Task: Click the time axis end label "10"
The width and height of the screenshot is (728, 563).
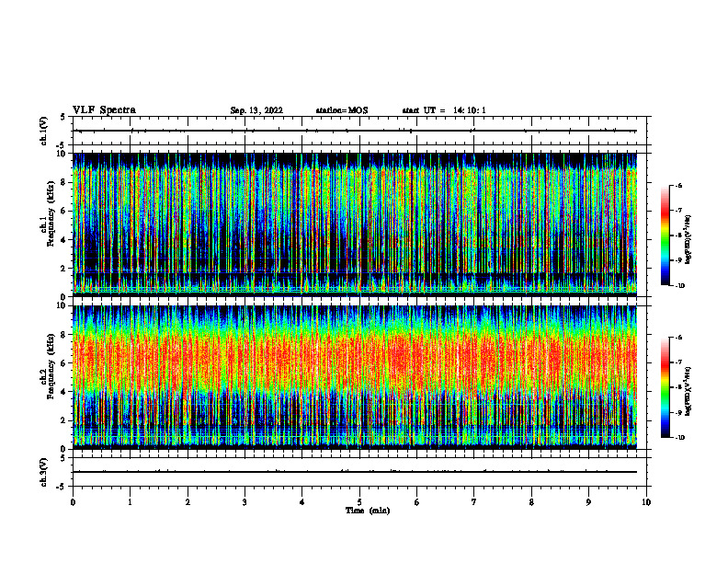Action: coord(646,502)
